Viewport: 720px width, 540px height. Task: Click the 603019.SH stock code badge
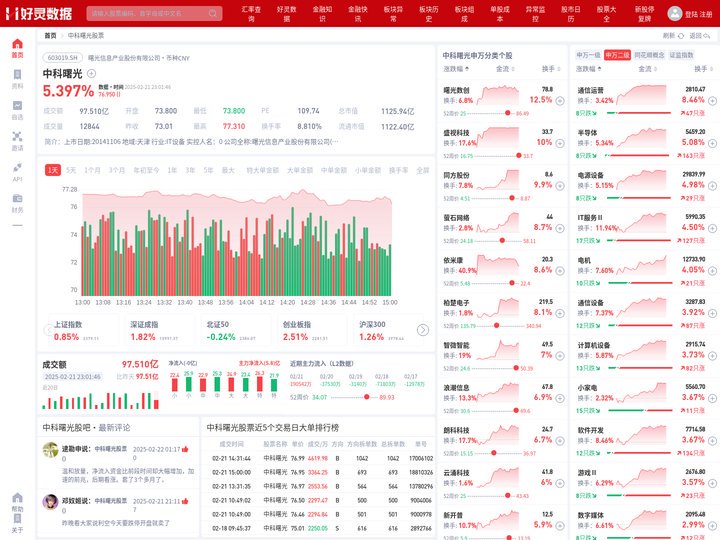click(62, 58)
